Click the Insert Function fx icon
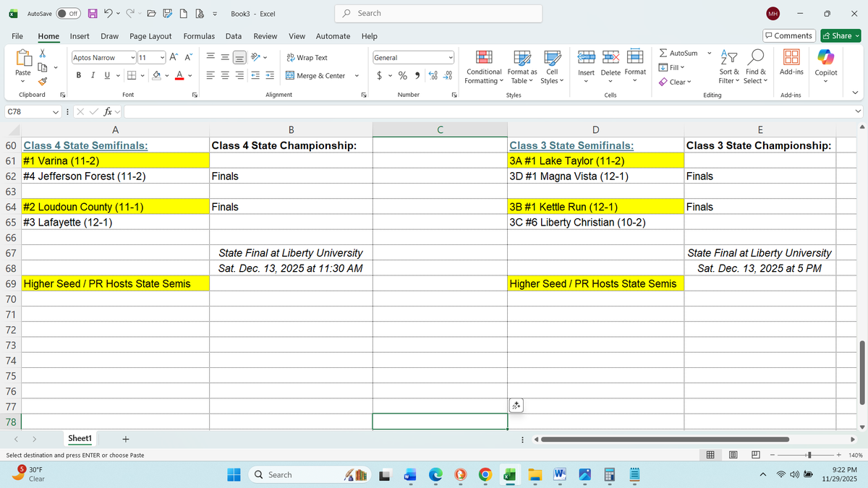This screenshot has width=868, height=488. pos(107,111)
